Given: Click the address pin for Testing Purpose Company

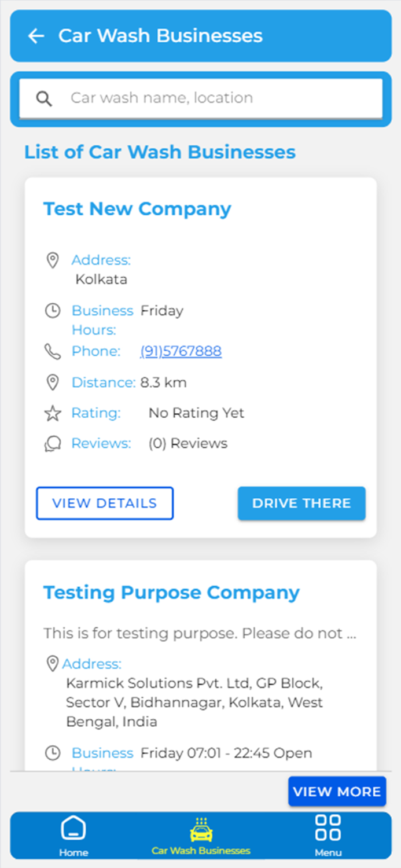Looking at the screenshot, I should [53, 663].
